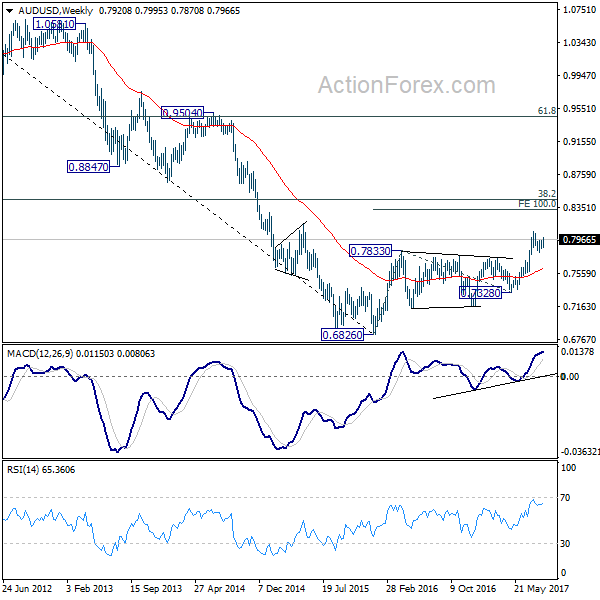Click the 0.95510 price axis value
600x600 pixels.
tap(579, 108)
